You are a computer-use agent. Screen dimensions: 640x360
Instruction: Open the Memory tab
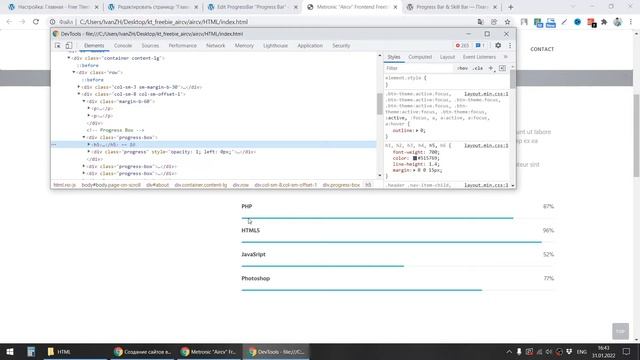pyautogui.click(x=244, y=46)
